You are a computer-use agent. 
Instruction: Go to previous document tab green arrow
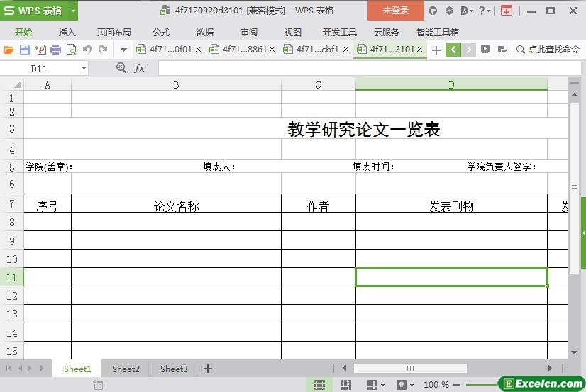click(453, 50)
